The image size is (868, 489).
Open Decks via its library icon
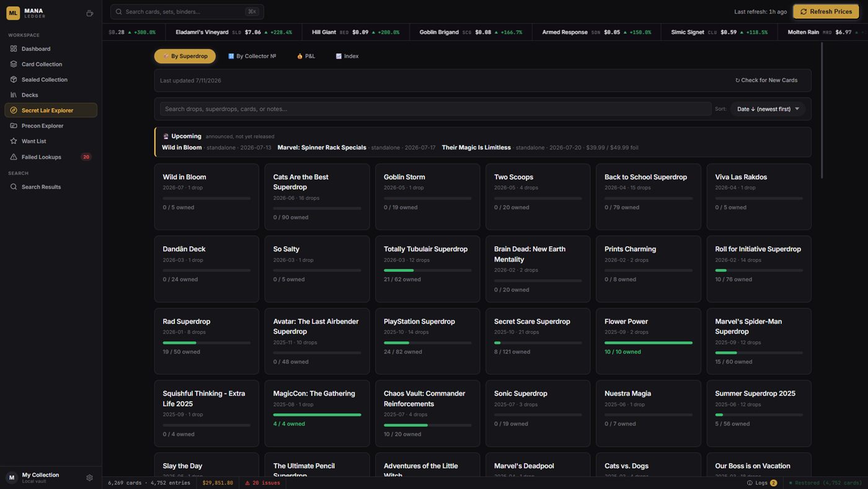[14, 95]
